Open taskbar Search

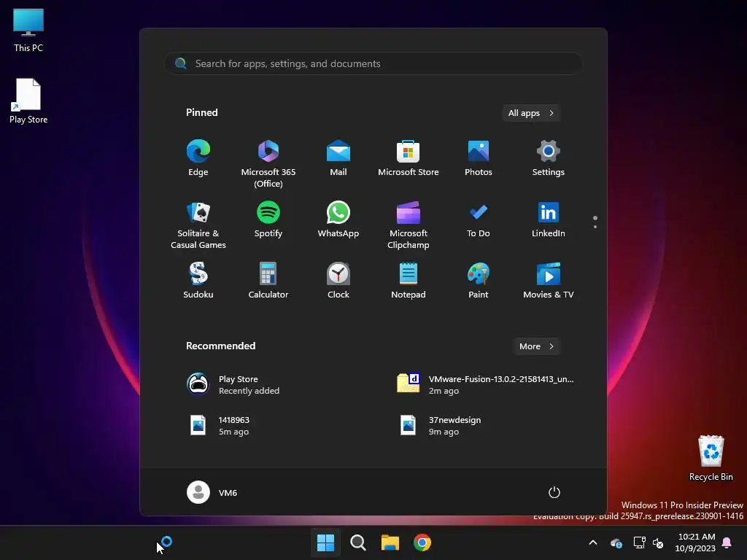tap(357, 542)
